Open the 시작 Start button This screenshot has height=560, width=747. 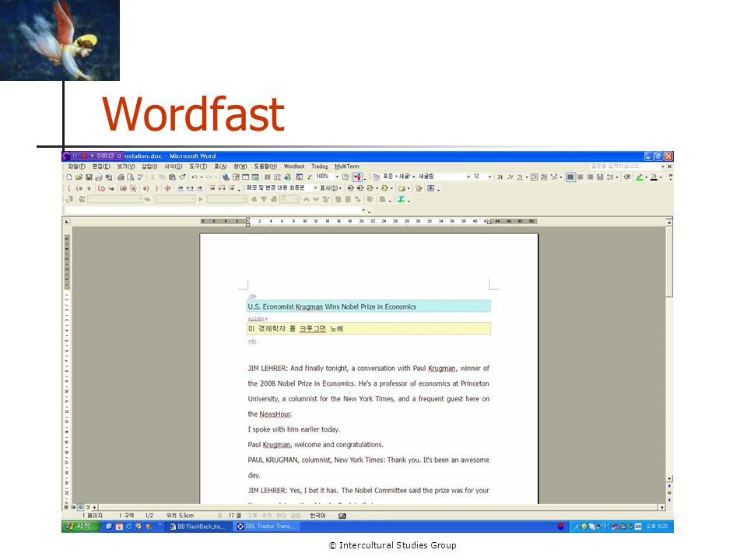point(80,527)
